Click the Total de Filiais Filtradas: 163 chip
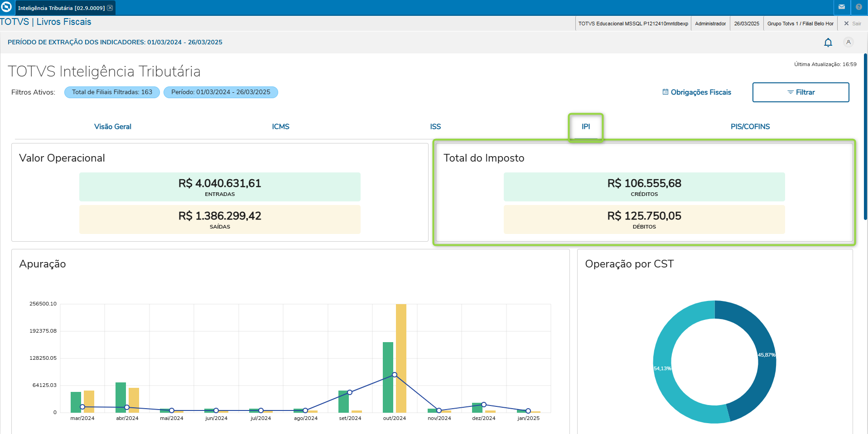 (x=112, y=92)
